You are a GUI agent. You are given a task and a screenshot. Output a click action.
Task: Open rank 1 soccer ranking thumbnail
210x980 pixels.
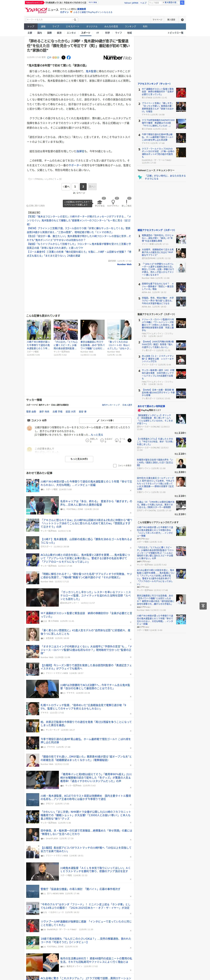pos(181,92)
